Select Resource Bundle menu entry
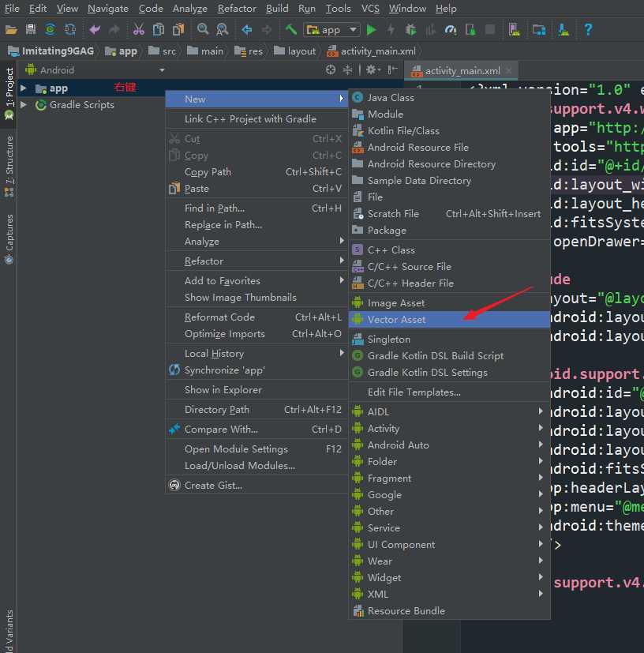Screen dimensions: 644x653 449,611
